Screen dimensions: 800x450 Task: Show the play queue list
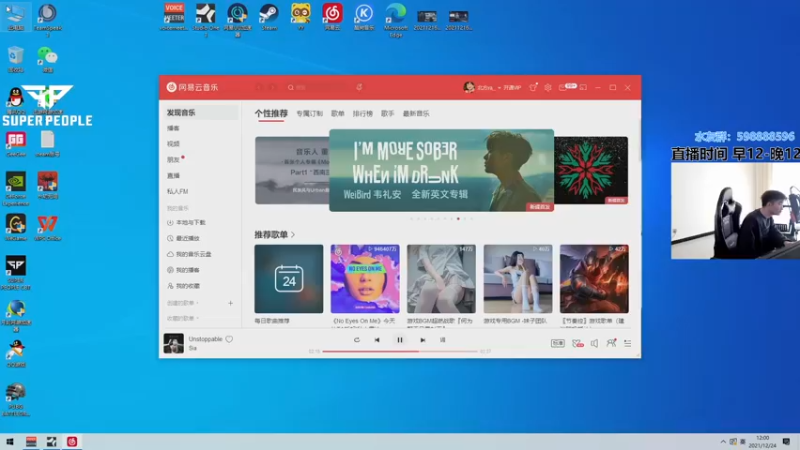coord(628,343)
